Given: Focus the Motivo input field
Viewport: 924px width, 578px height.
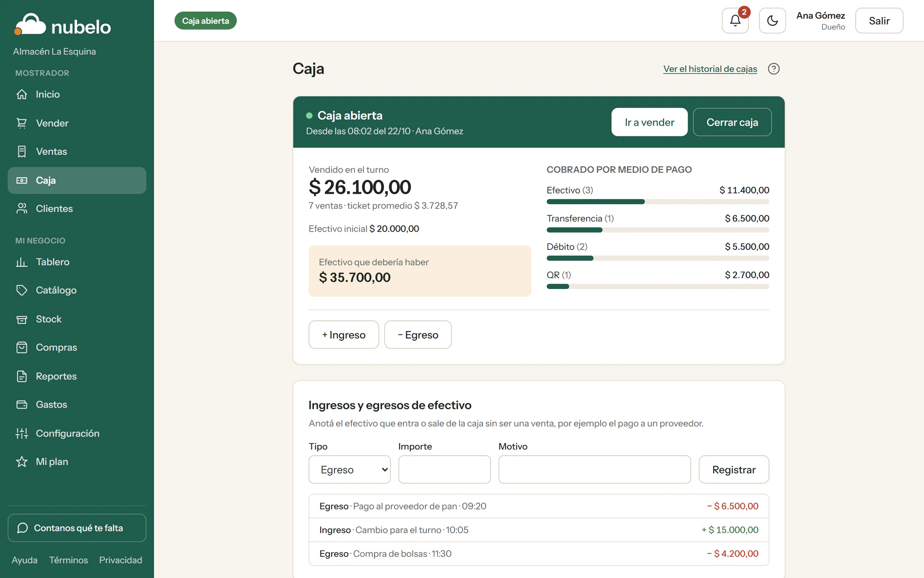Looking at the screenshot, I should tap(594, 470).
